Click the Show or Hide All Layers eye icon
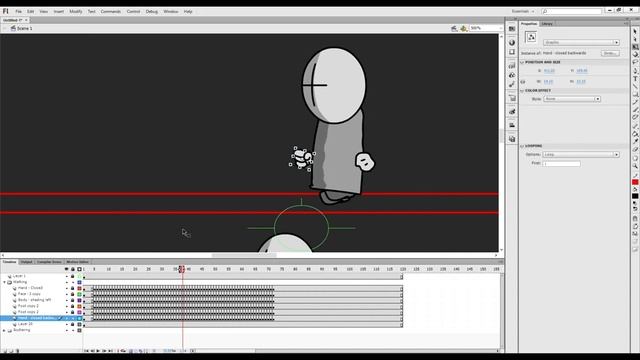 point(67,269)
